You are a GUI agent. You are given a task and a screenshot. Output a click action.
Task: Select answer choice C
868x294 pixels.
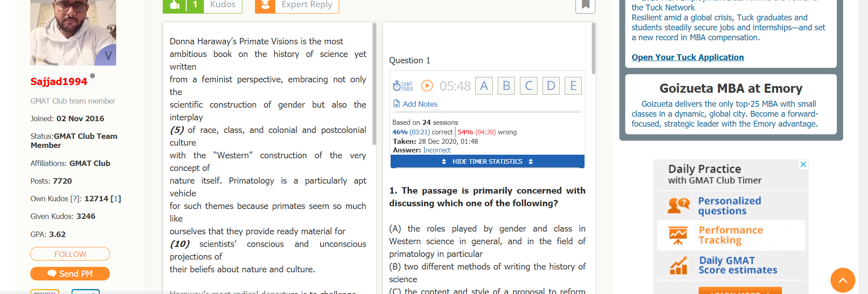[528, 85]
